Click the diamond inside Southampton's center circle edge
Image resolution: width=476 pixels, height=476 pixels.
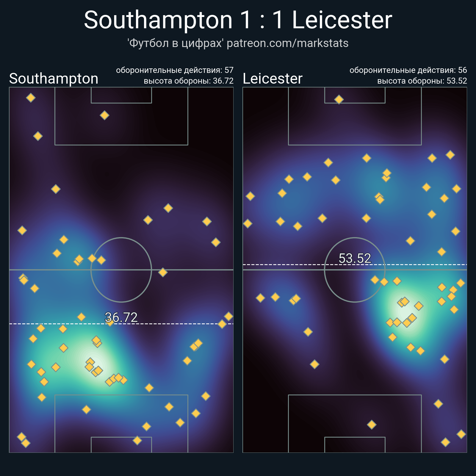pyautogui.click(x=101, y=260)
